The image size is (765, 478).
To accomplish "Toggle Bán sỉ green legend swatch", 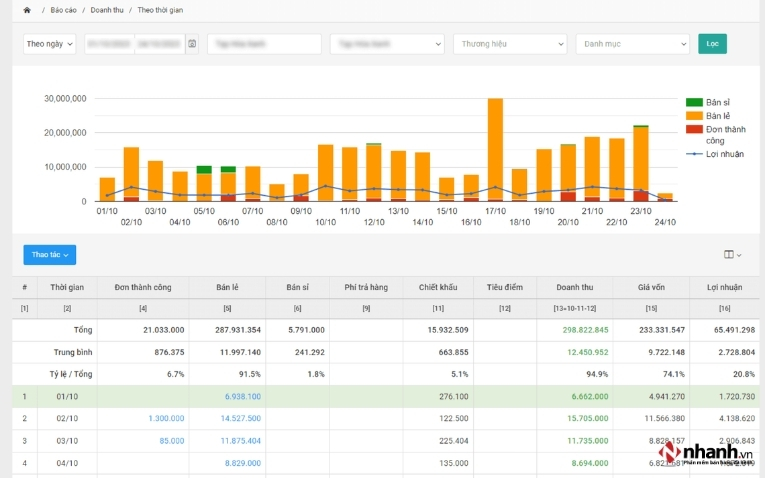I will [694, 102].
